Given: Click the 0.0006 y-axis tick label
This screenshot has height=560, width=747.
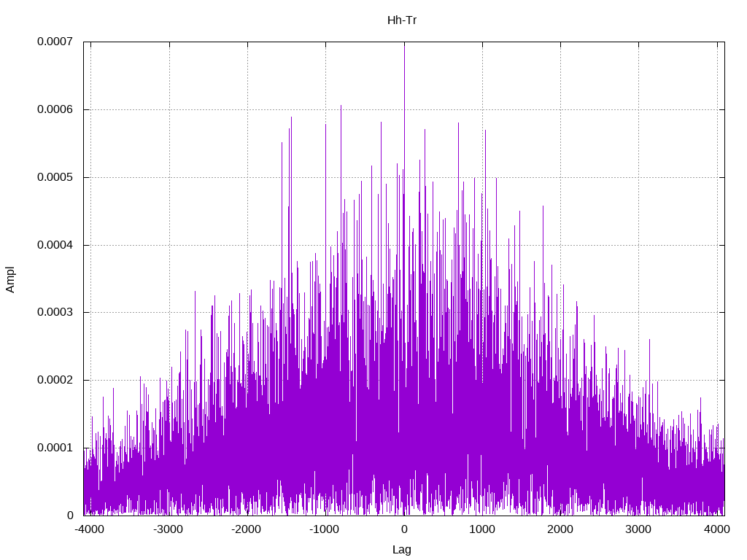Looking at the screenshot, I should 55,109.
